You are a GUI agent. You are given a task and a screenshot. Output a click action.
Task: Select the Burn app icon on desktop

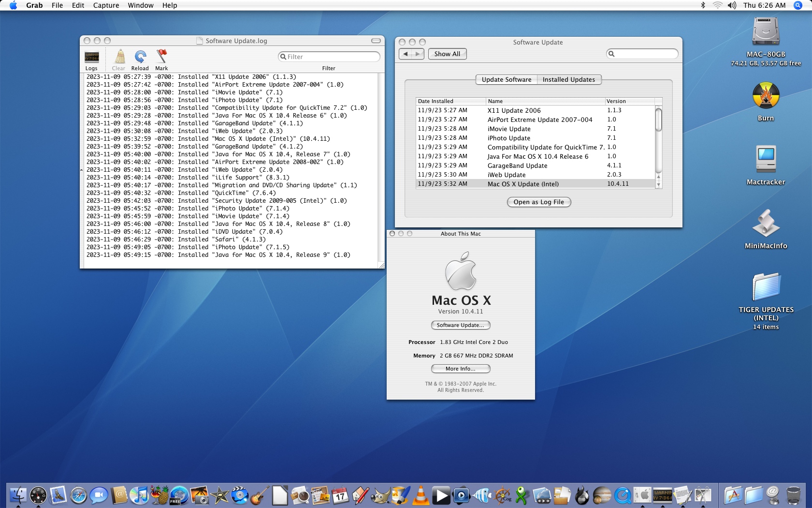[x=766, y=95]
